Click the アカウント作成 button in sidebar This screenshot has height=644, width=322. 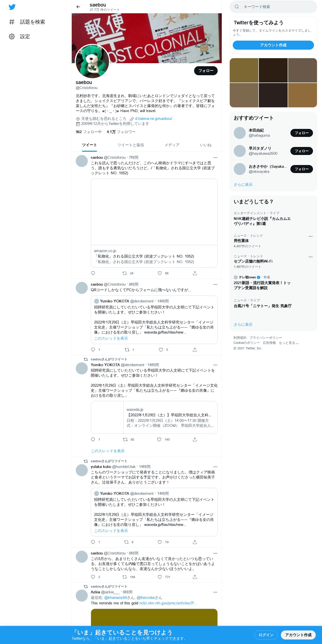(x=273, y=45)
